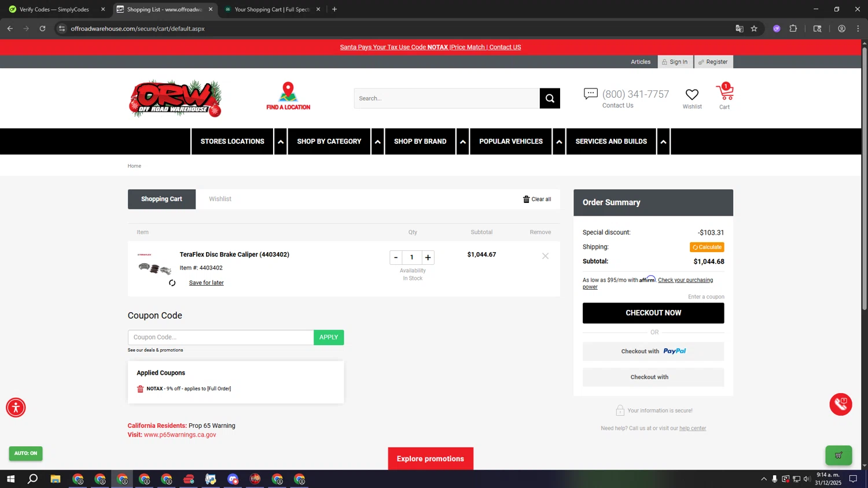Click Checkout Now button
Viewport: 868px width, 488px height.
pos(653,313)
